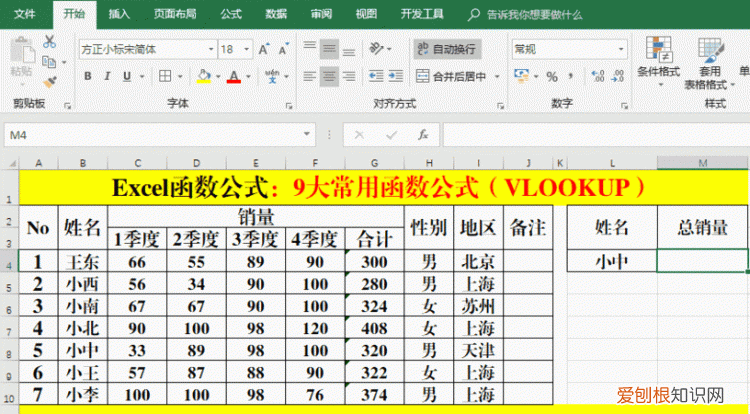Viewport: 750px width, 414px height.
Task: Click the fill color paint bucket
Action: point(204,76)
